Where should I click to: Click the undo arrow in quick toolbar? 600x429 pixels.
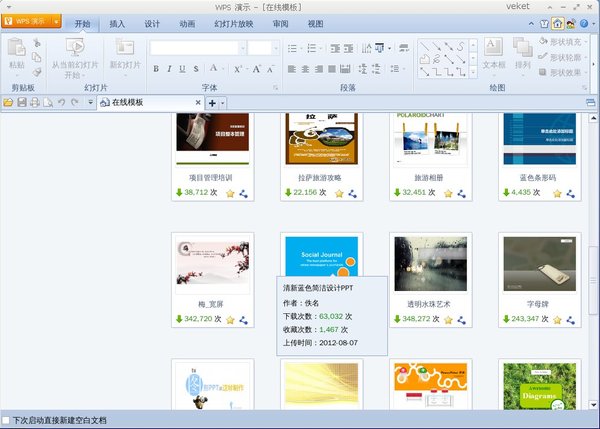(x=61, y=103)
